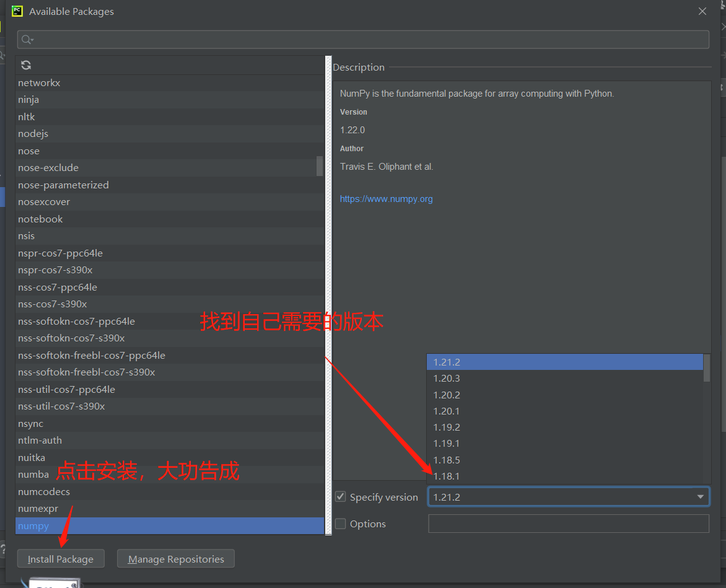Select version 1.18.5 in the list

pyautogui.click(x=565, y=460)
